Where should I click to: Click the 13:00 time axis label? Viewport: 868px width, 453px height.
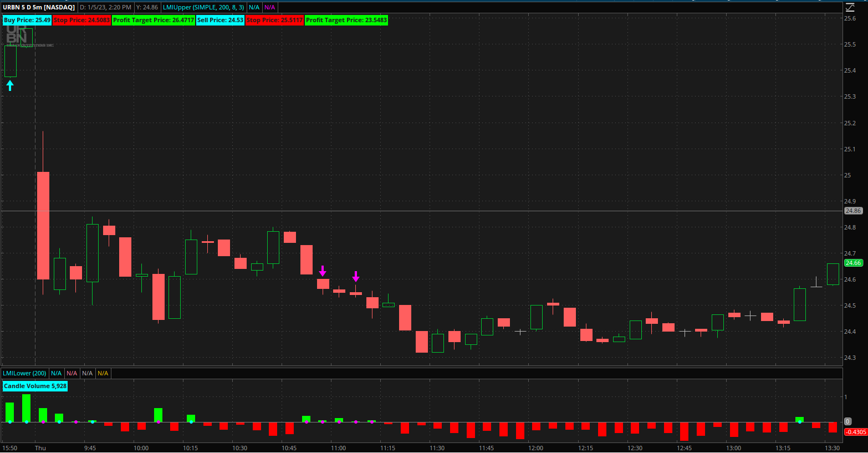pyautogui.click(x=734, y=448)
